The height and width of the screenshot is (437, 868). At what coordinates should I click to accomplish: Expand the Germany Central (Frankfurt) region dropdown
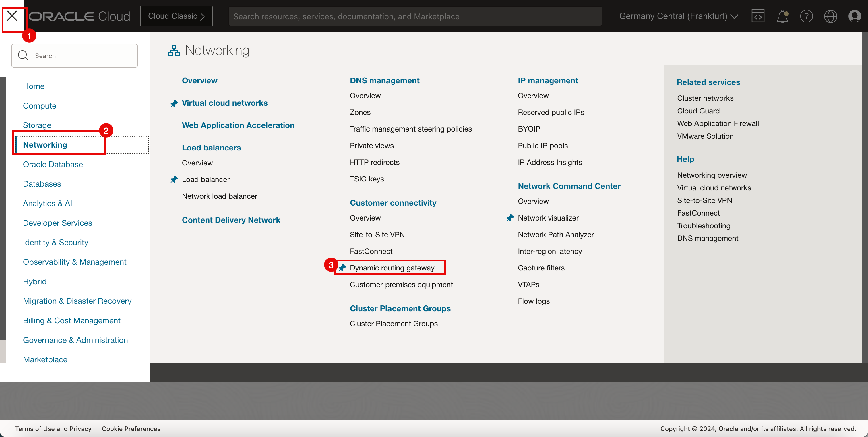(x=678, y=16)
